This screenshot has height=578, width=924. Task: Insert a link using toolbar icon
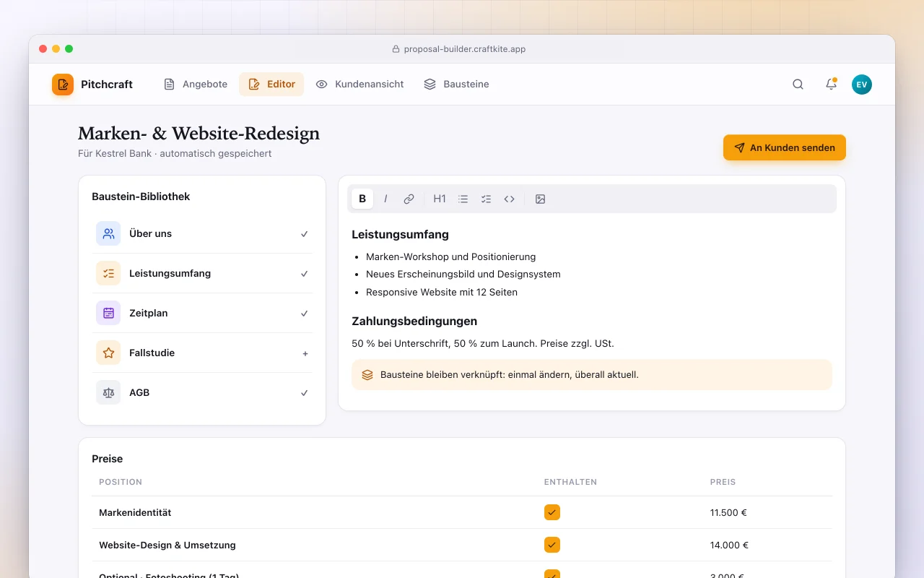409,199
